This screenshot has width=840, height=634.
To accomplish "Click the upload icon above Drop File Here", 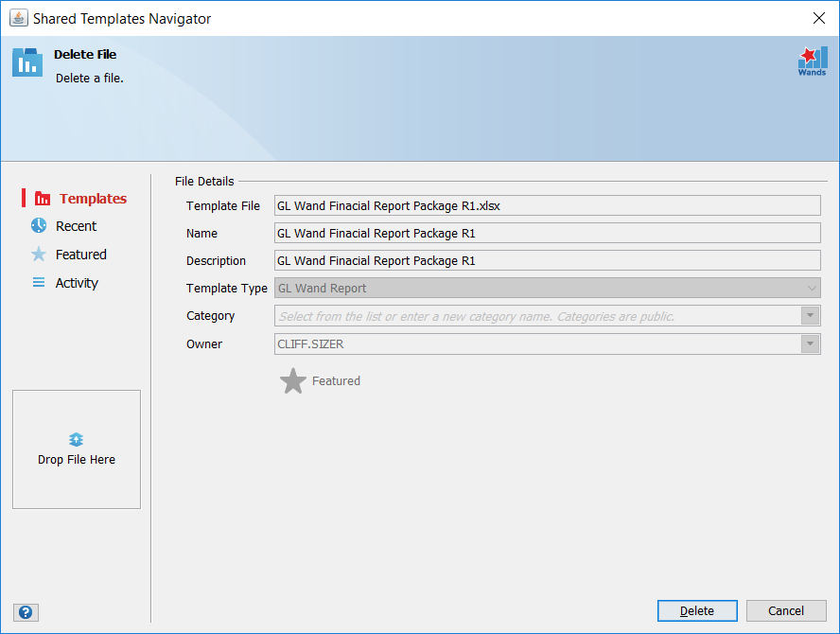I will [x=76, y=439].
